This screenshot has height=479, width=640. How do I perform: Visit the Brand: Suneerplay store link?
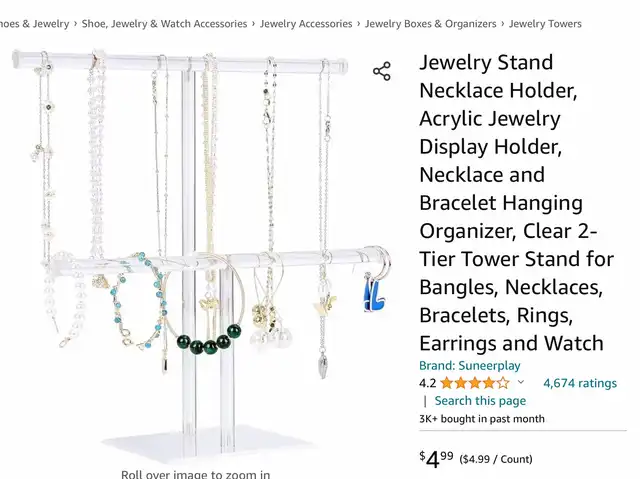pos(469,366)
